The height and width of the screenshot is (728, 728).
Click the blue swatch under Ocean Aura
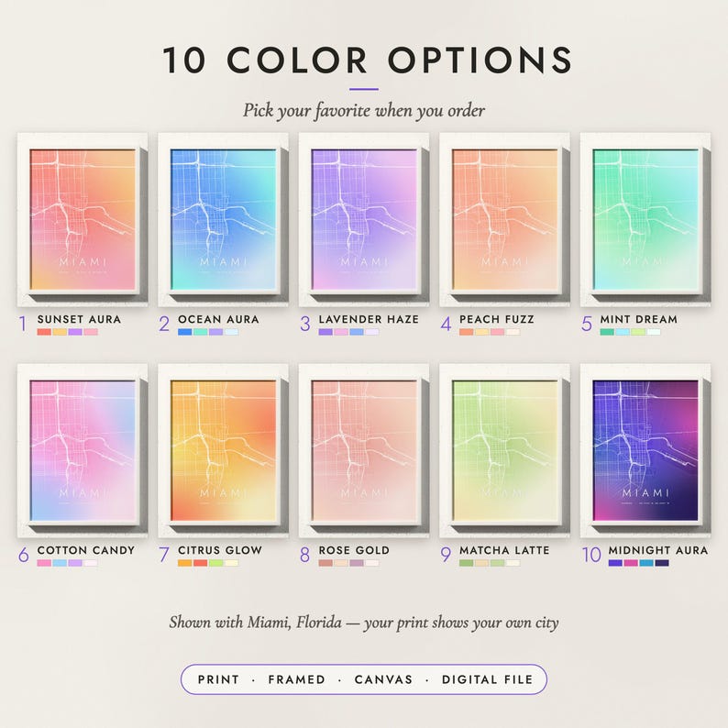click(x=185, y=332)
